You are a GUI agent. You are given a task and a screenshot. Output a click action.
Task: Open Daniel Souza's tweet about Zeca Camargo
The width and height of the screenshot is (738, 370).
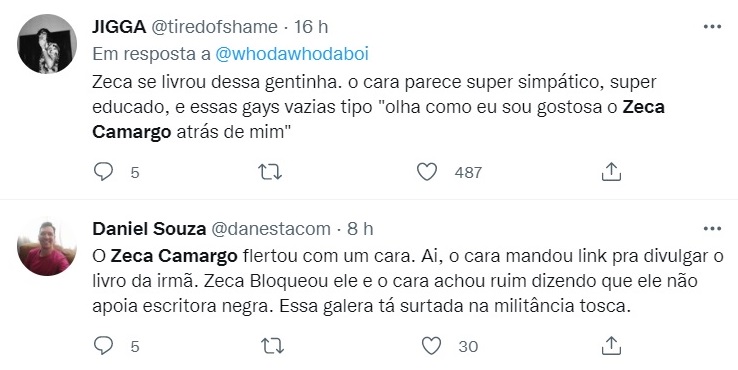[x=408, y=282]
